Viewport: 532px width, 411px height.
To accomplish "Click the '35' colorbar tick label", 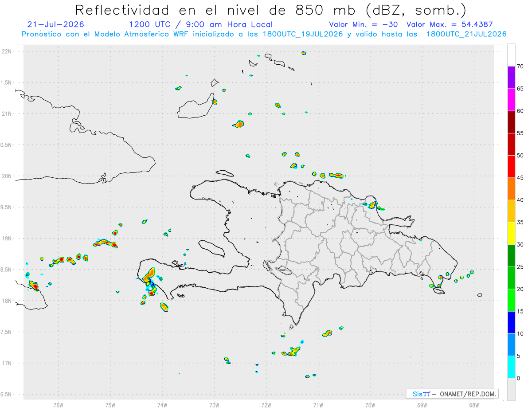I will [520, 222].
